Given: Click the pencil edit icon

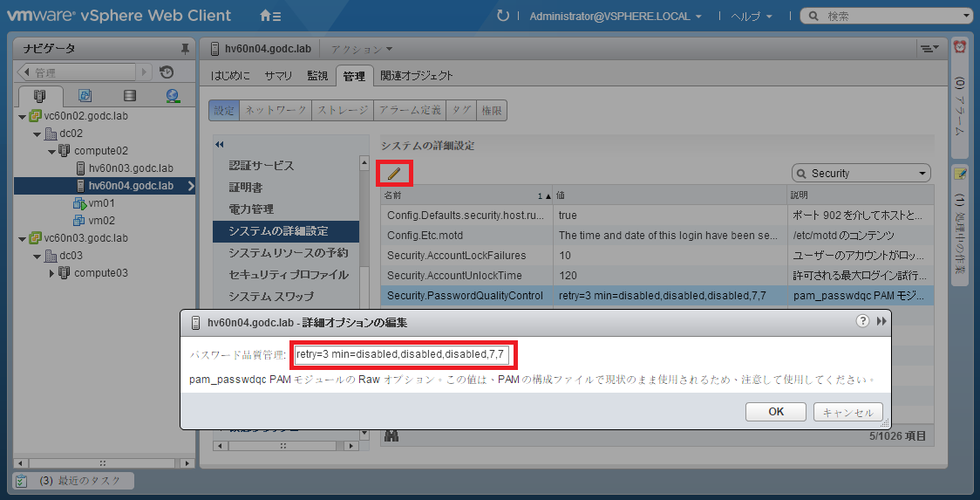Looking at the screenshot, I should [394, 174].
